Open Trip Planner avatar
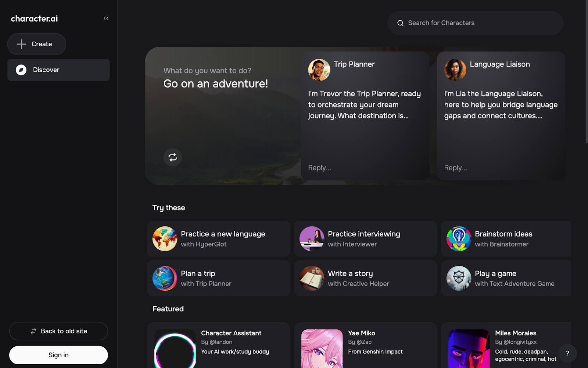Viewport: 588px width, 368px height. pos(319,70)
